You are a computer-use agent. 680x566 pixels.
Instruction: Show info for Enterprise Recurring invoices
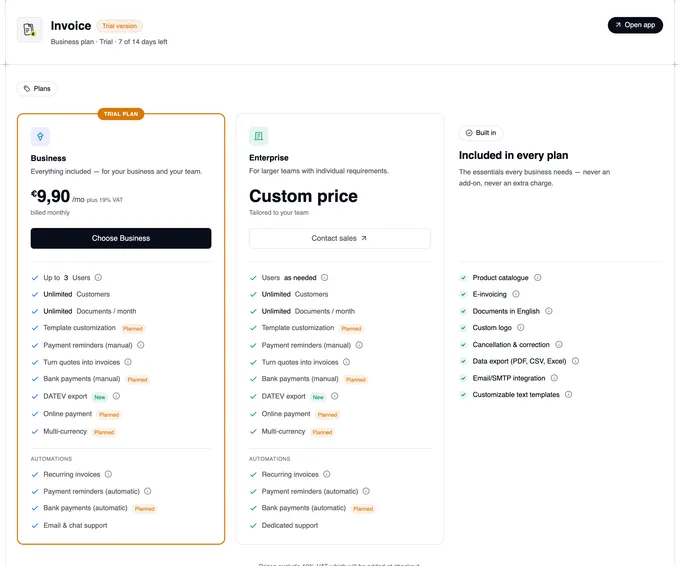click(x=327, y=474)
